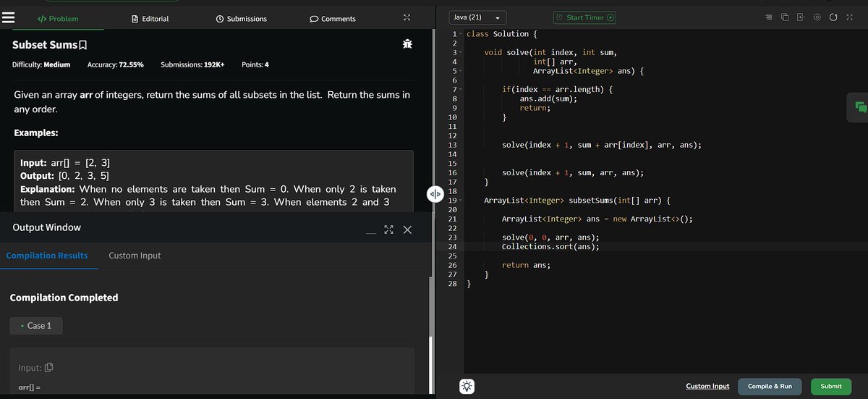The width and height of the screenshot is (868, 399).
Task: Open editor settings gear
Action: (817, 17)
